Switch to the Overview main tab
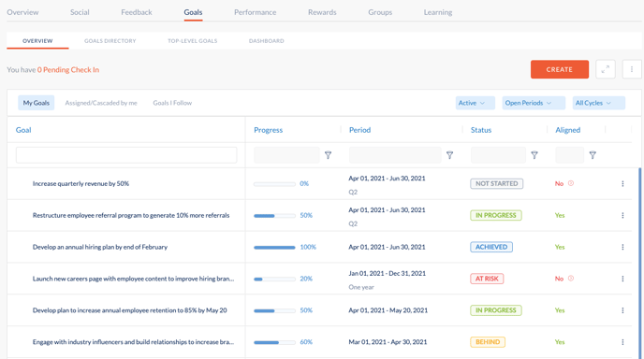 pos(22,12)
